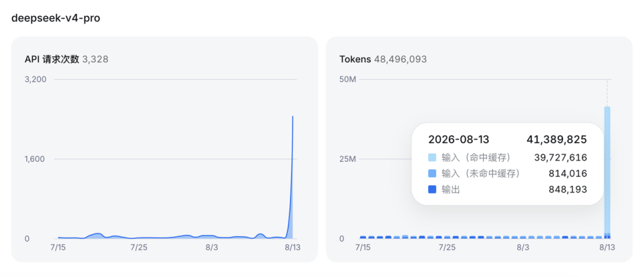Click the 814,016 cache miss value
Image resolution: width=644 pixels, height=277 pixels.
[x=568, y=174]
